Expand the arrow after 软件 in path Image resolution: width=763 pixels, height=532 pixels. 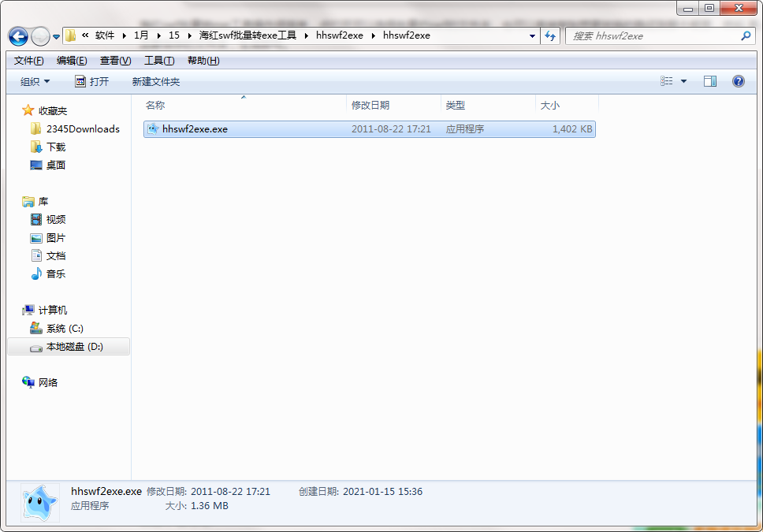124,35
